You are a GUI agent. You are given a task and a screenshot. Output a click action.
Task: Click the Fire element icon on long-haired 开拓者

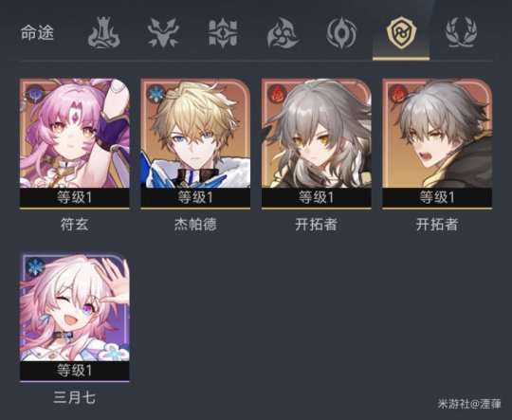(277, 93)
